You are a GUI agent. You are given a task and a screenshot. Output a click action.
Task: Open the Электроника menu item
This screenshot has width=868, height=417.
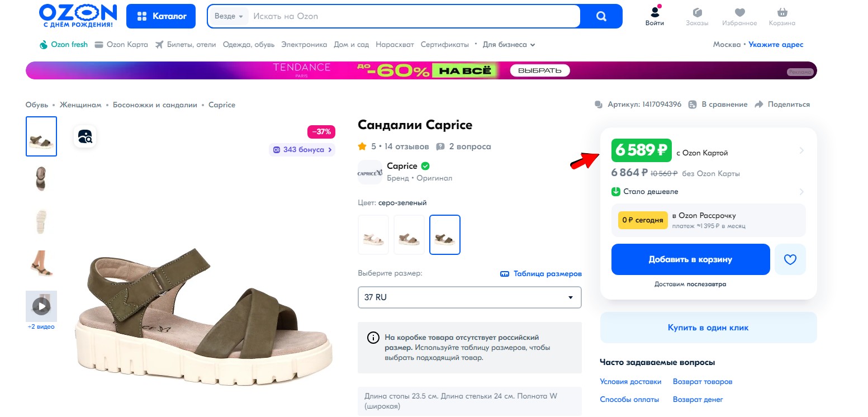[304, 45]
